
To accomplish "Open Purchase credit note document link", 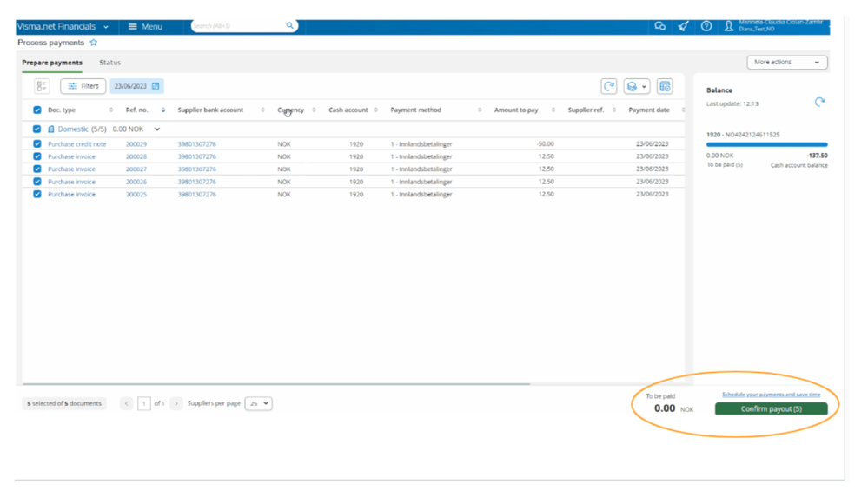I will point(77,144).
